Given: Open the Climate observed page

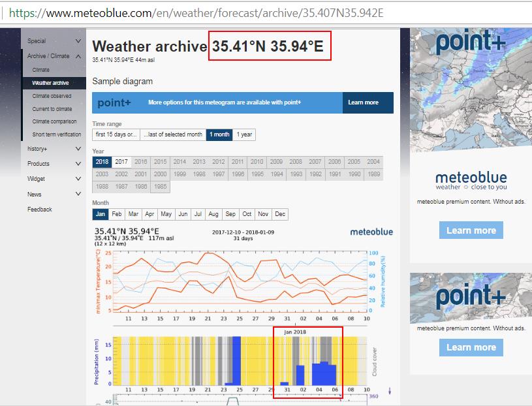Looking at the screenshot, I should pyautogui.click(x=52, y=96).
